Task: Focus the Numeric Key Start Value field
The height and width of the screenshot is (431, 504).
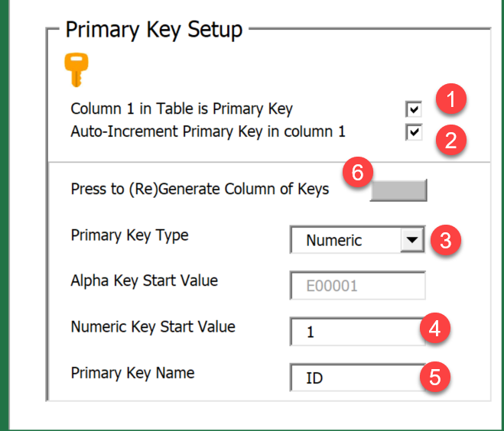Action: click(x=357, y=332)
